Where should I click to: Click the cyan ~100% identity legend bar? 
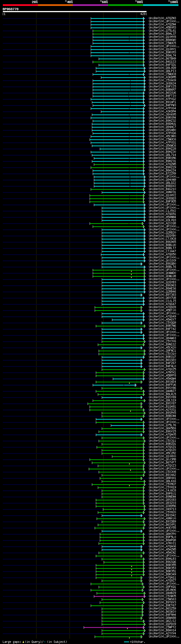pos(161,5)
